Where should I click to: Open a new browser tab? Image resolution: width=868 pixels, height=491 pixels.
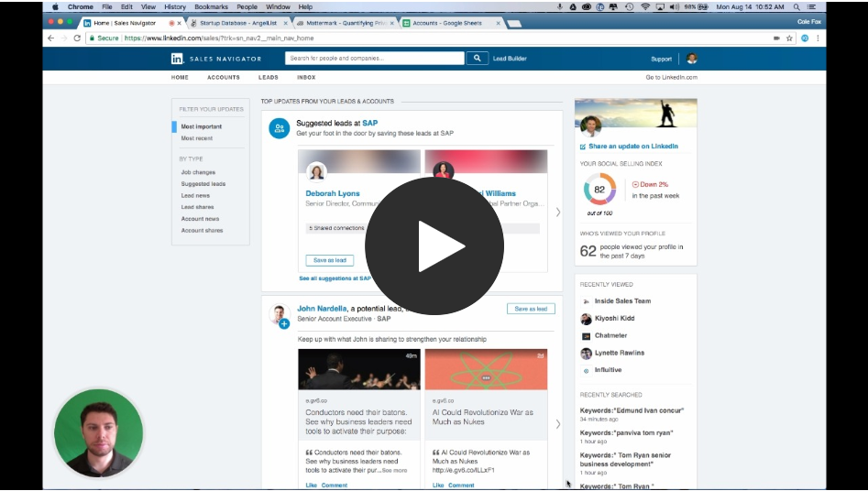pos(513,23)
